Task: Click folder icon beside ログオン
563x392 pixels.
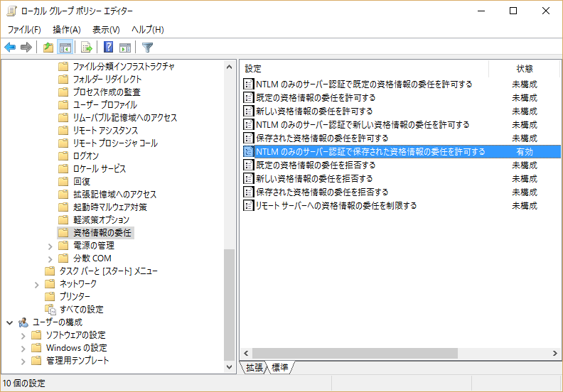Action: (x=63, y=156)
